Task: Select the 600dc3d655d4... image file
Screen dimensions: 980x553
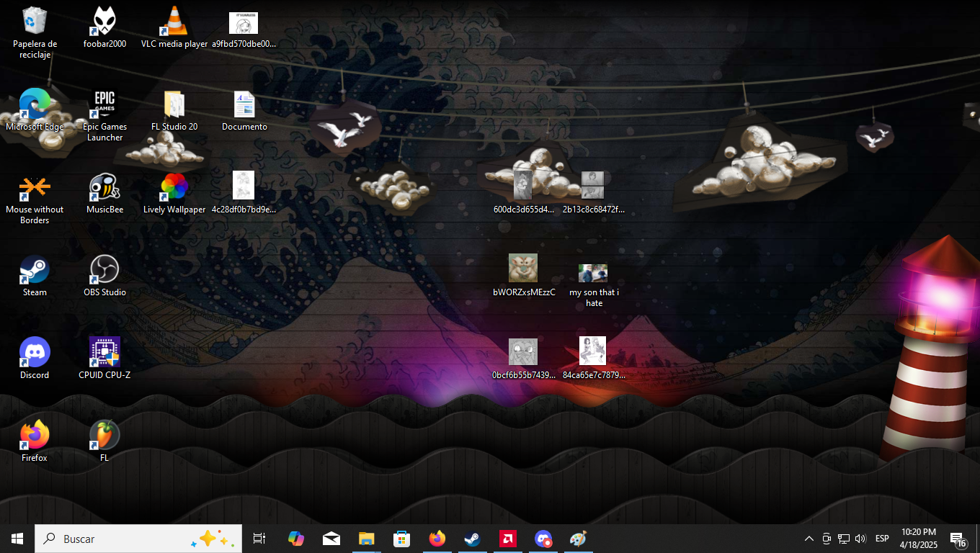Action: [x=523, y=193]
